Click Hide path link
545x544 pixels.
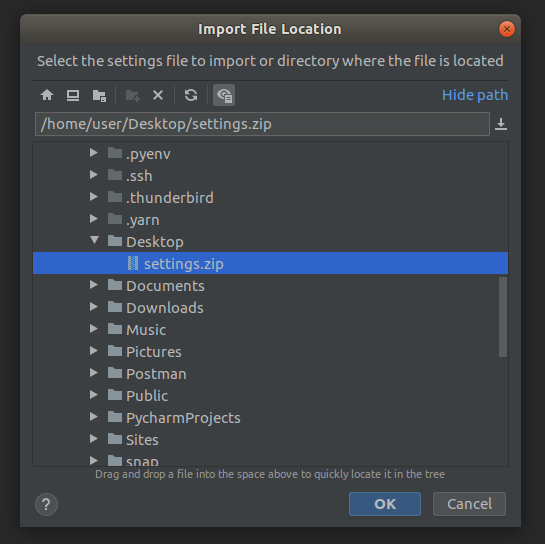tap(475, 95)
